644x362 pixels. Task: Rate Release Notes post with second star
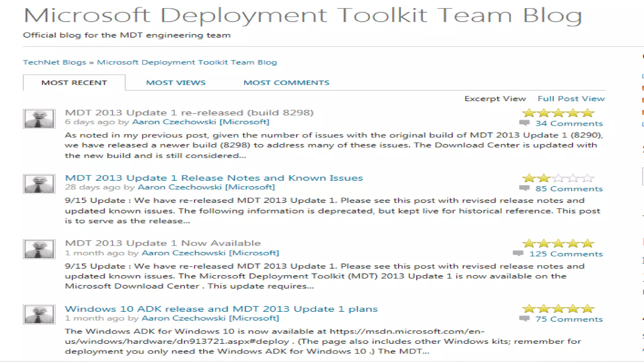click(x=544, y=178)
